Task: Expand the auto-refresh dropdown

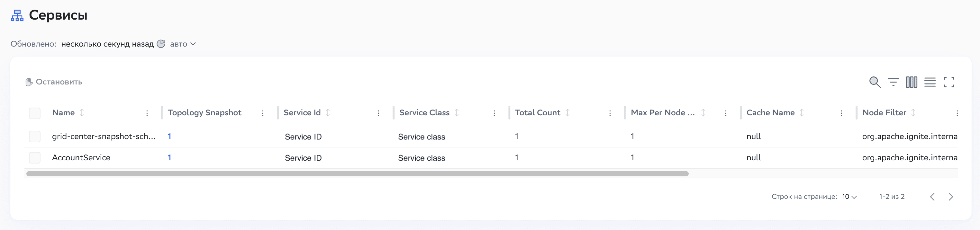Action: tap(183, 44)
